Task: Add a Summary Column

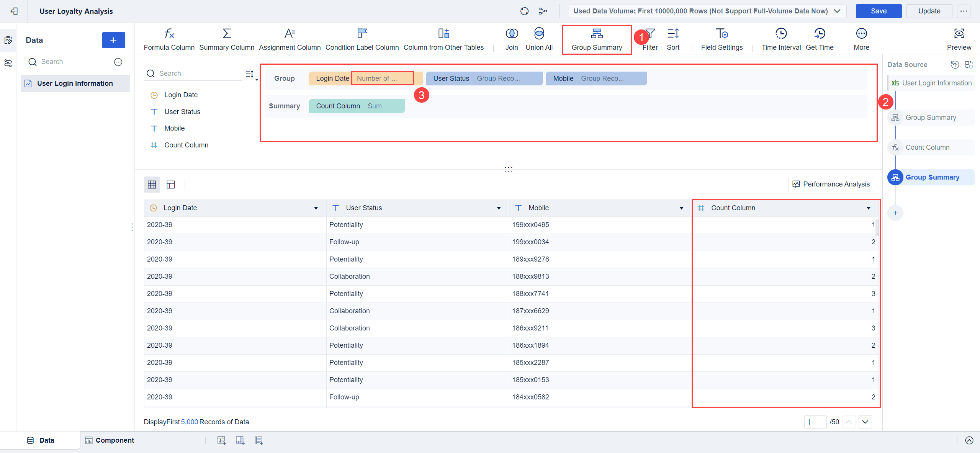Action: click(x=227, y=39)
